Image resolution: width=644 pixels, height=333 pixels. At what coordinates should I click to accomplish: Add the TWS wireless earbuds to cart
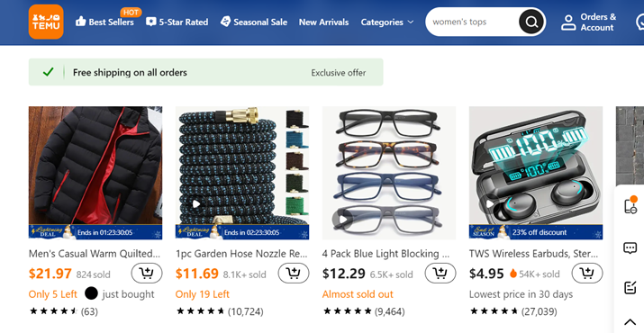click(587, 273)
